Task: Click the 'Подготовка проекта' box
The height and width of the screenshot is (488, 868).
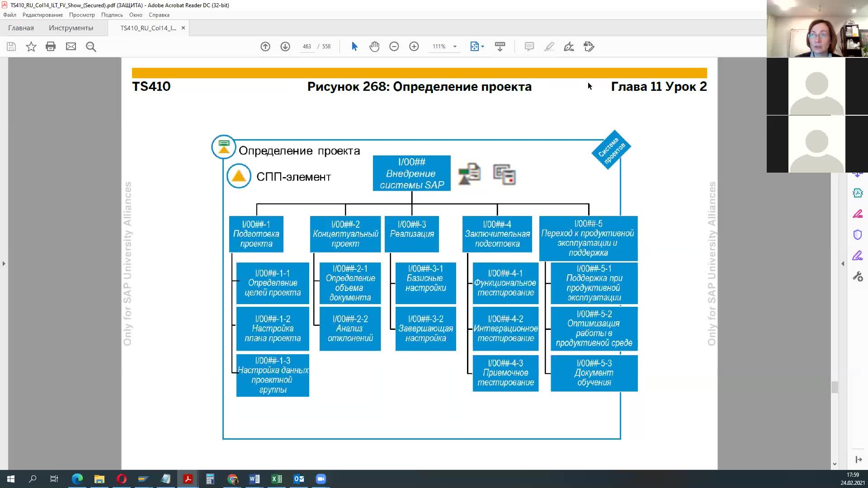Action: click(256, 234)
